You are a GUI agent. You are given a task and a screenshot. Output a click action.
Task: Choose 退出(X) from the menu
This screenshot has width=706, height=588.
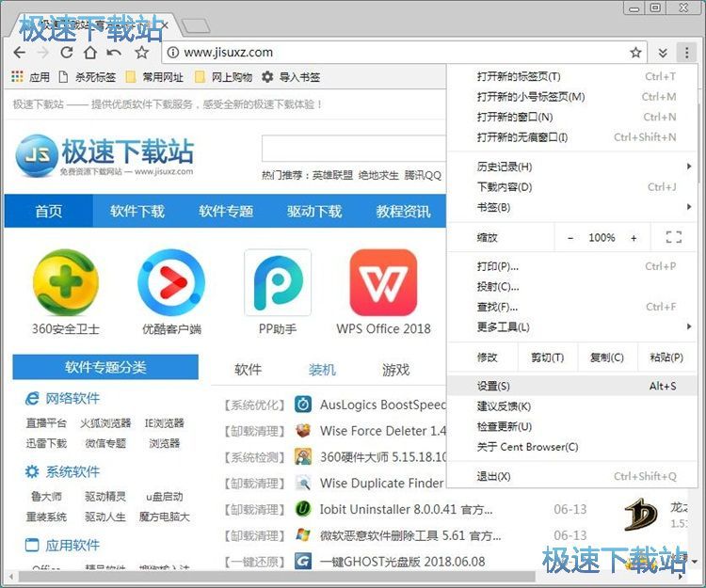point(571,476)
